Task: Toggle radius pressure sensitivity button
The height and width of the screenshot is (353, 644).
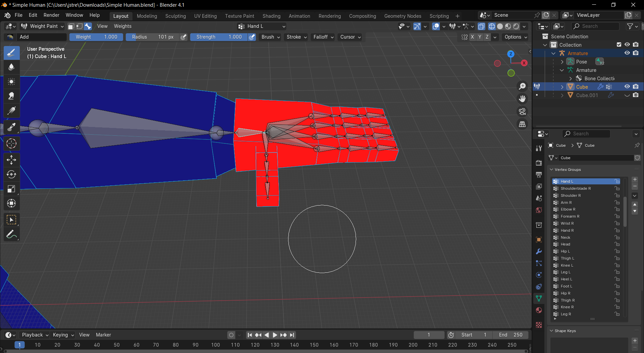Action: coord(183,37)
